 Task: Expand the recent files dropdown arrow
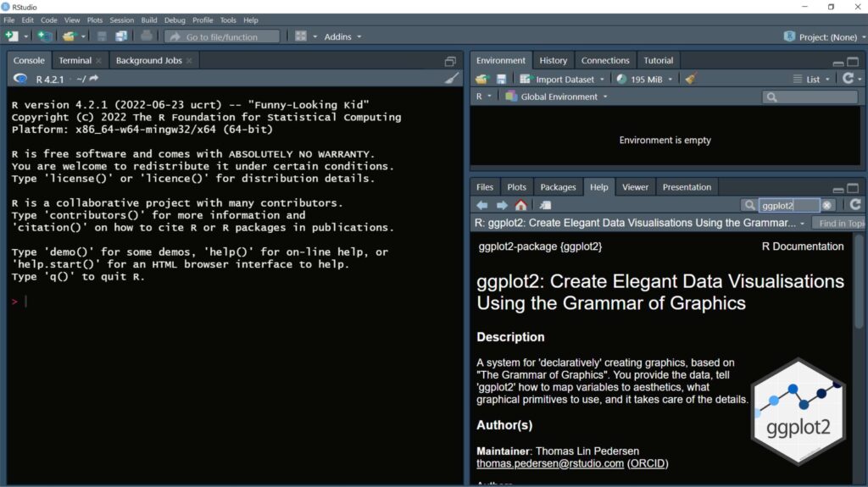click(x=83, y=37)
